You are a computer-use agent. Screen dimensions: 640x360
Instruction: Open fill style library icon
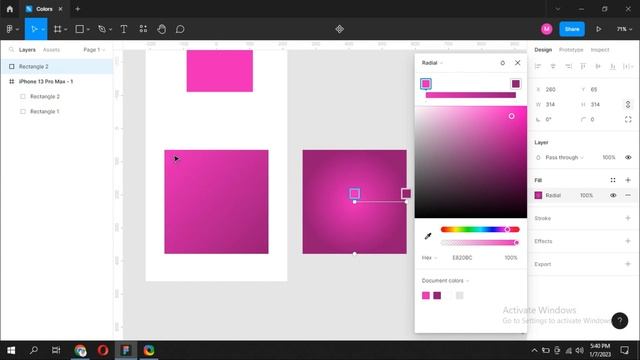point(613,180)
